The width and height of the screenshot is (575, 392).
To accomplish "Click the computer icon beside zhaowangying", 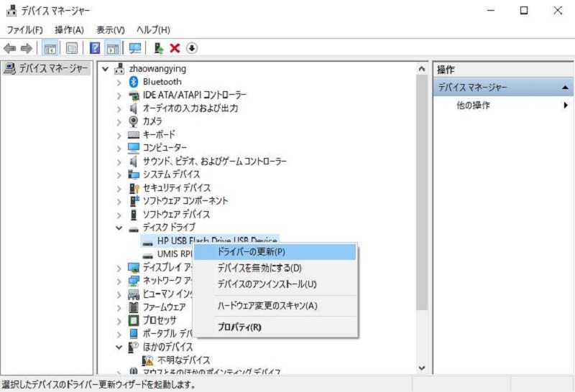I will pyautogui.click(x=119, y=68).
